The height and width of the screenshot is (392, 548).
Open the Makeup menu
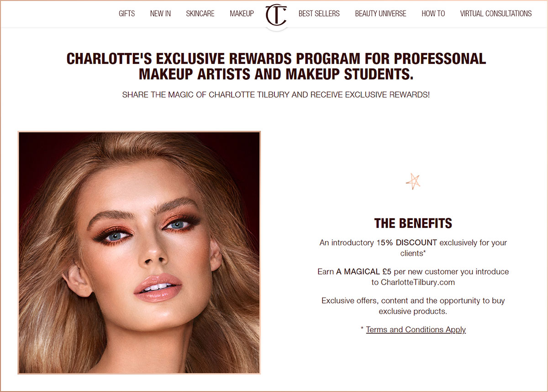tap(242, 14)
